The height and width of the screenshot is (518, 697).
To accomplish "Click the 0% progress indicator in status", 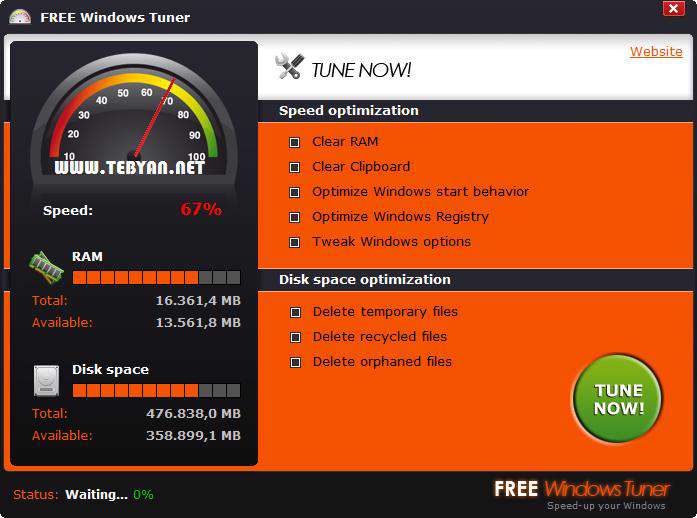I will [143, 494].
